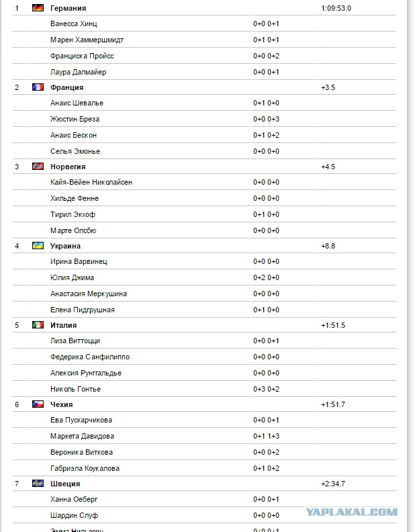Image resolution: width=415 pixels, height=532 pixels.
Task: Click the Germany flag icon
Action: (38, 8)
